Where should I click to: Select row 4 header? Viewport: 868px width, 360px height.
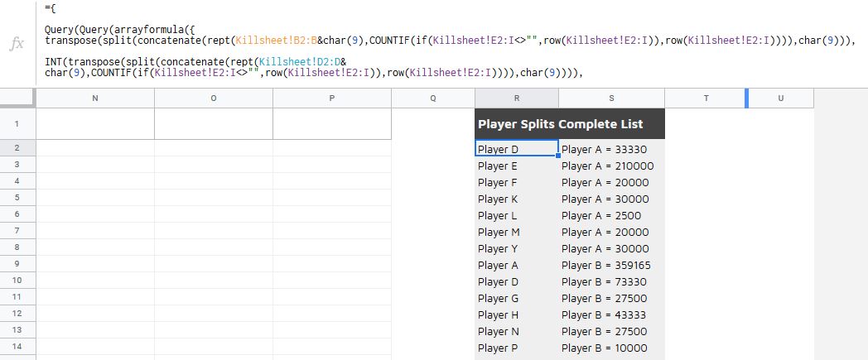click(x=17, y=181)
